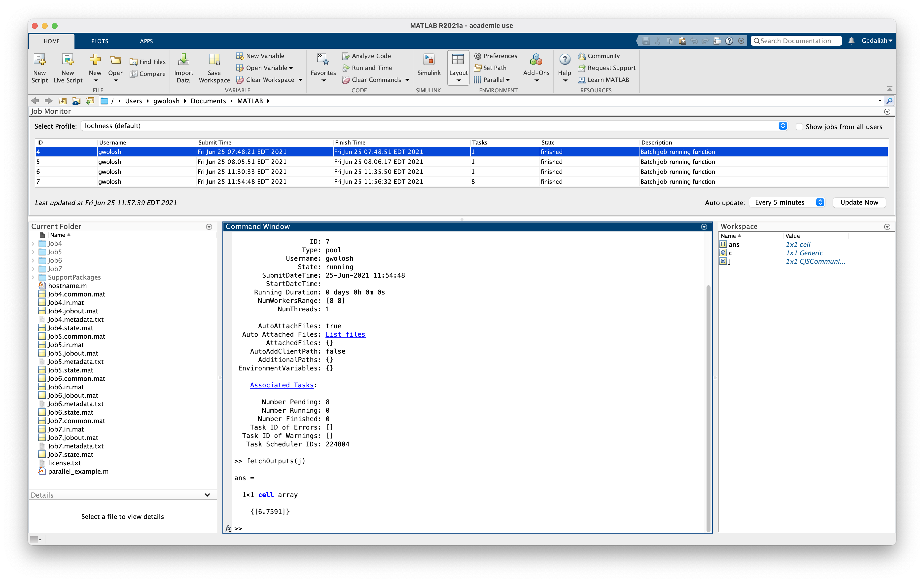924x582 pixels.
Task: Select license.txt in Current Folder
Action: pos(64,463)
